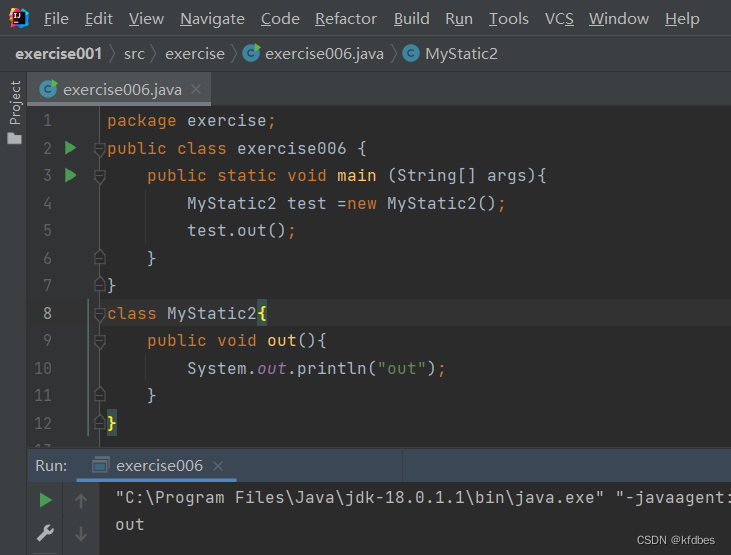Click the up arrow in Run panel
The width and height of the screenshot is (731, 555).
coord(81,500)
